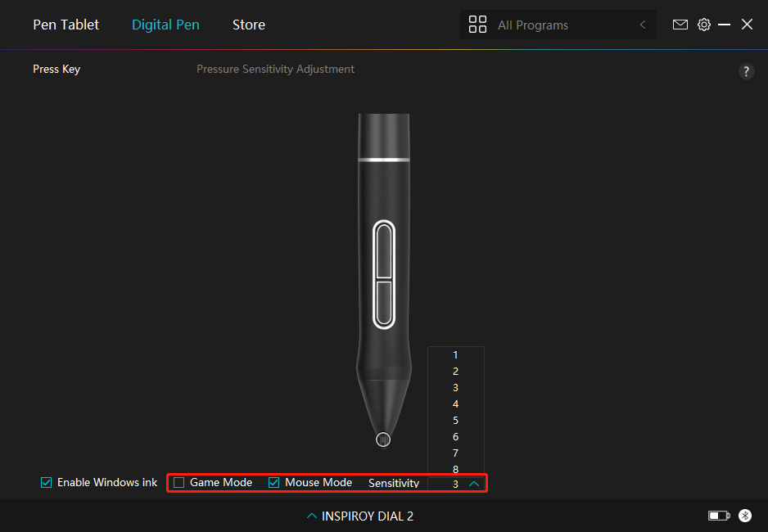Click the battery level icon
768x532 pixels.
click(719, 516)
